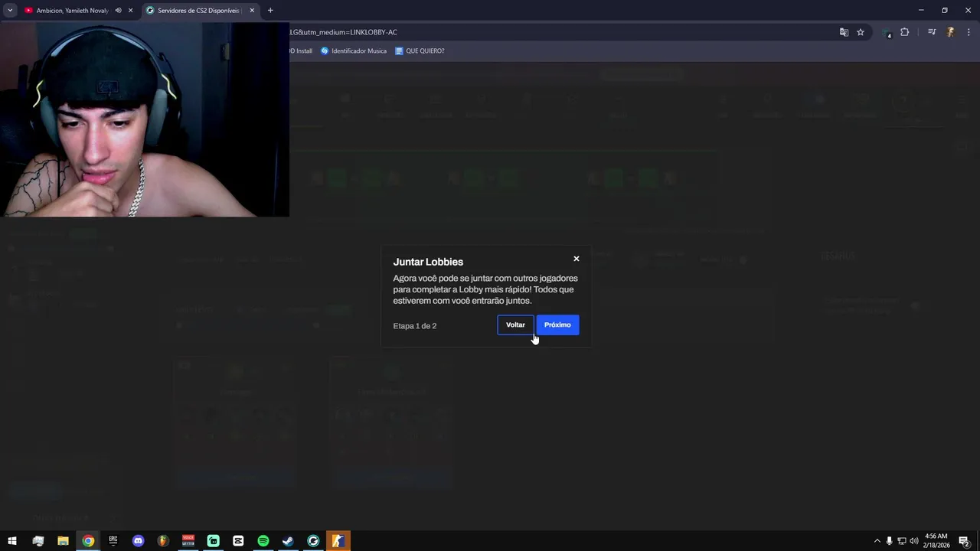The image size is (980, 551).
Task: Click the webcam overlay video
Action: coord(145,119)
